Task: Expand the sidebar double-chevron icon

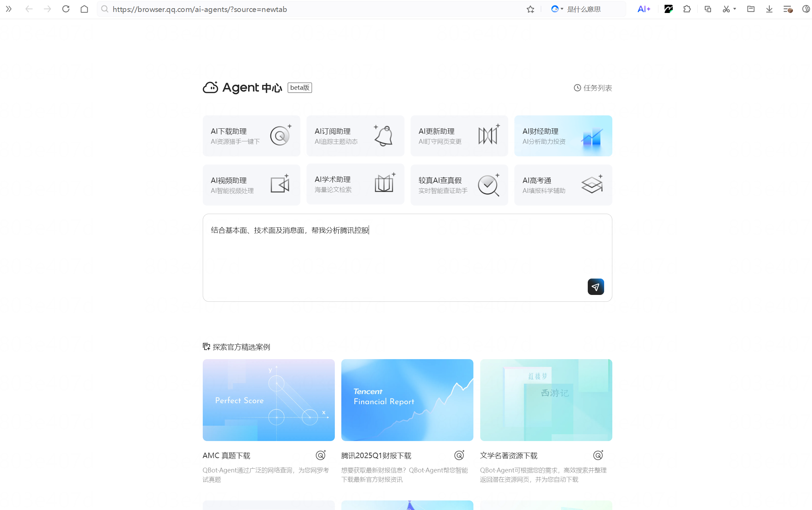Action: [x=9, y=9]
